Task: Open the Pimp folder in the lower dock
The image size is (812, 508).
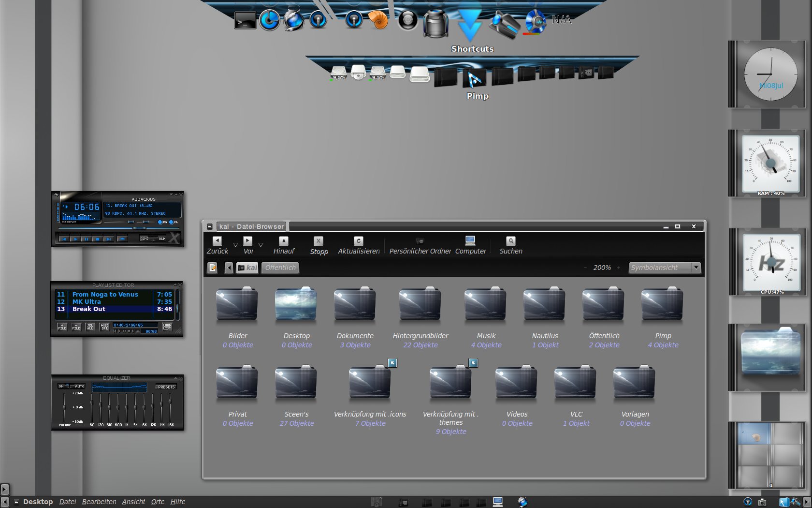Action: tap(474, 78)
